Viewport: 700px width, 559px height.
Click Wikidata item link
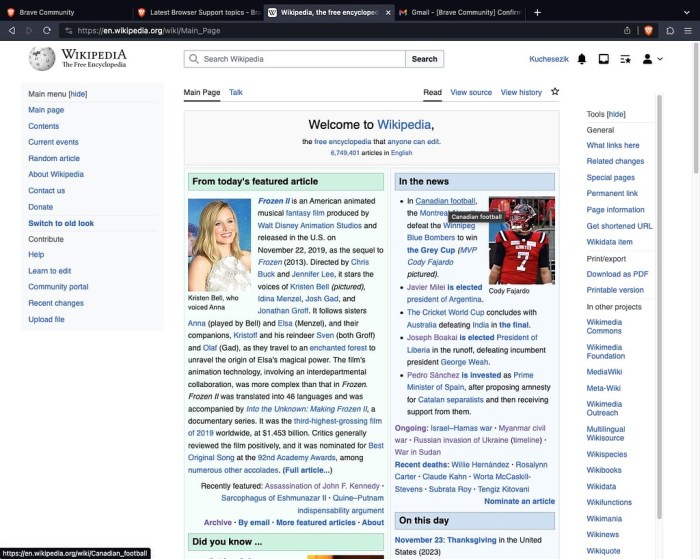[x=609, y=242]
